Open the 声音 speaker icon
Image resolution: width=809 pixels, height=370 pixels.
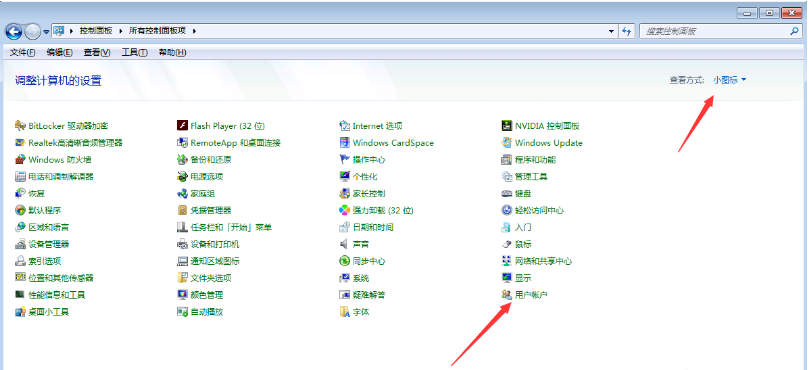pyautogui.click(x=345, y=244)
